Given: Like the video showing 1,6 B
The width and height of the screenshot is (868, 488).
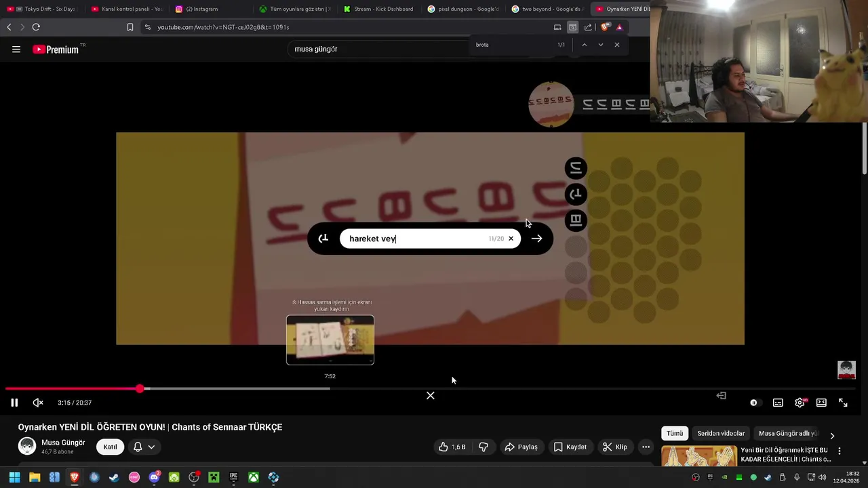Looking at the screenshot, I should [x=452, y=447].
